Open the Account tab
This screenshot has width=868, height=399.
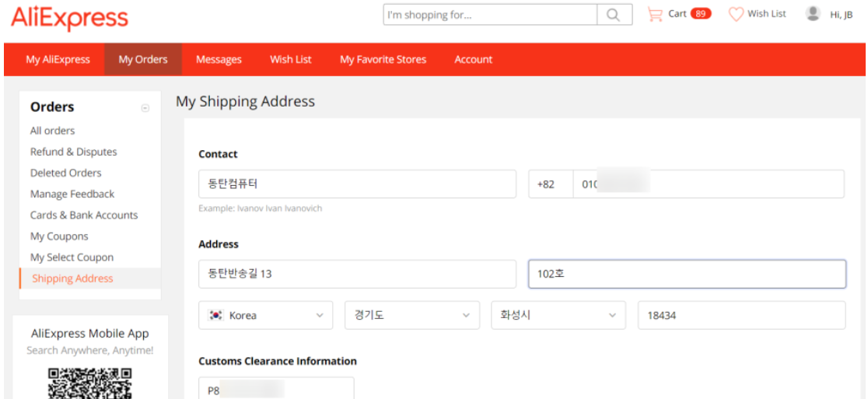tap(474, 59)
